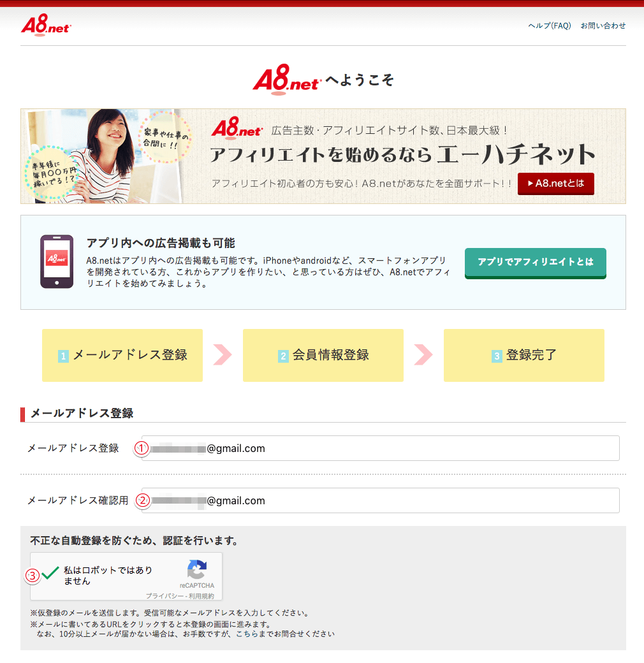
Task: Click the smartphone A8.net app icon
Action: pyautogui.click(x=57, y=262)
